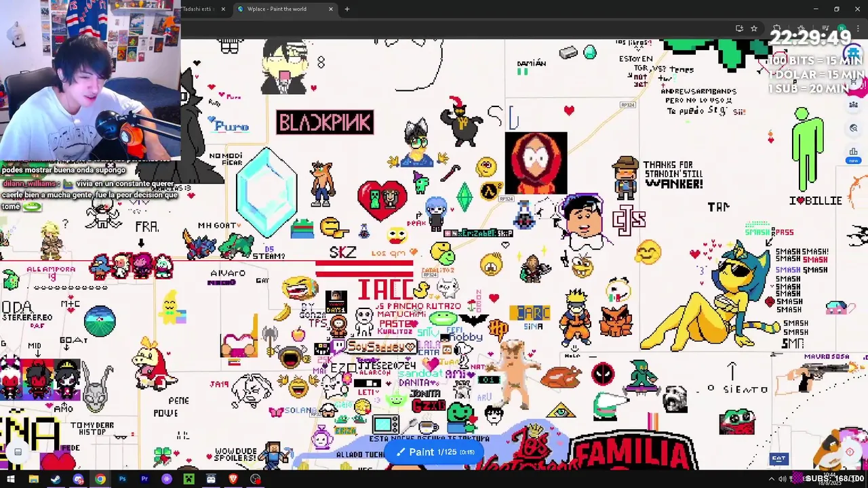Launch Premiere Pro from the taskbar

144,479
